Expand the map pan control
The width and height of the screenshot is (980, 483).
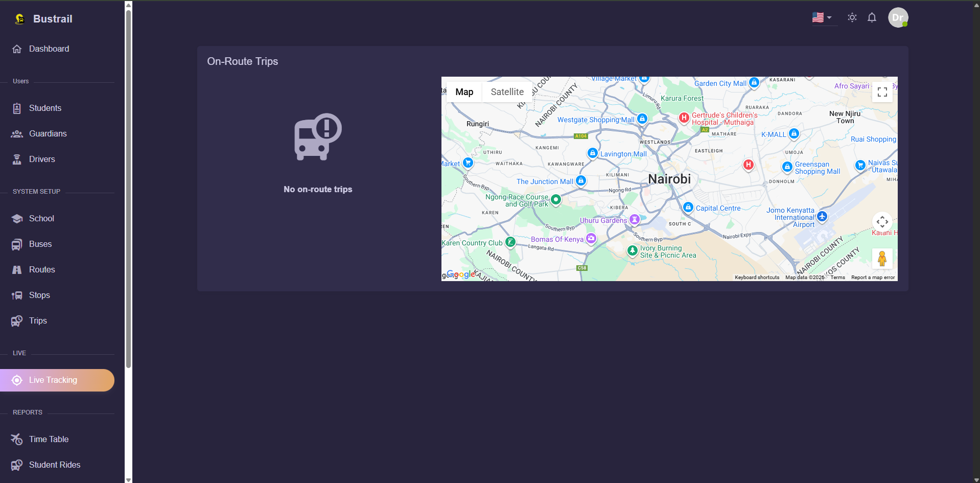pyautogui.click(x=882, y=221)
